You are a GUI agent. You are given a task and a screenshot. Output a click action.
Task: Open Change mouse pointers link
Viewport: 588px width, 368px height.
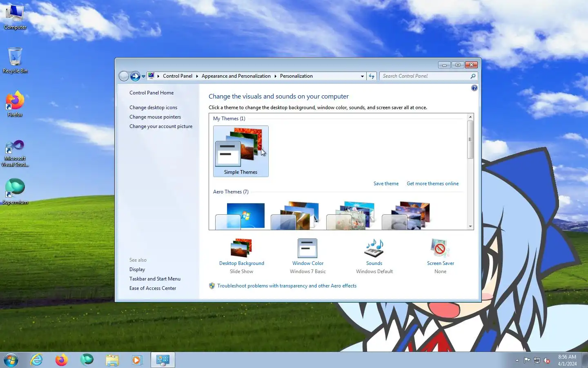tap(155, 117)
